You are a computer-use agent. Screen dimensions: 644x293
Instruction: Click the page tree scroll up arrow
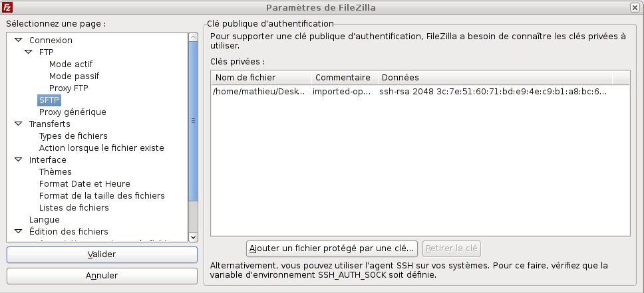(x=193, y=37)
